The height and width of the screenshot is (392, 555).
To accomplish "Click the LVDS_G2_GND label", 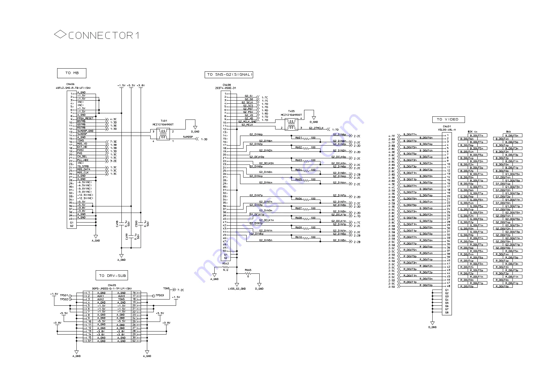I will [x=237, y=289].
